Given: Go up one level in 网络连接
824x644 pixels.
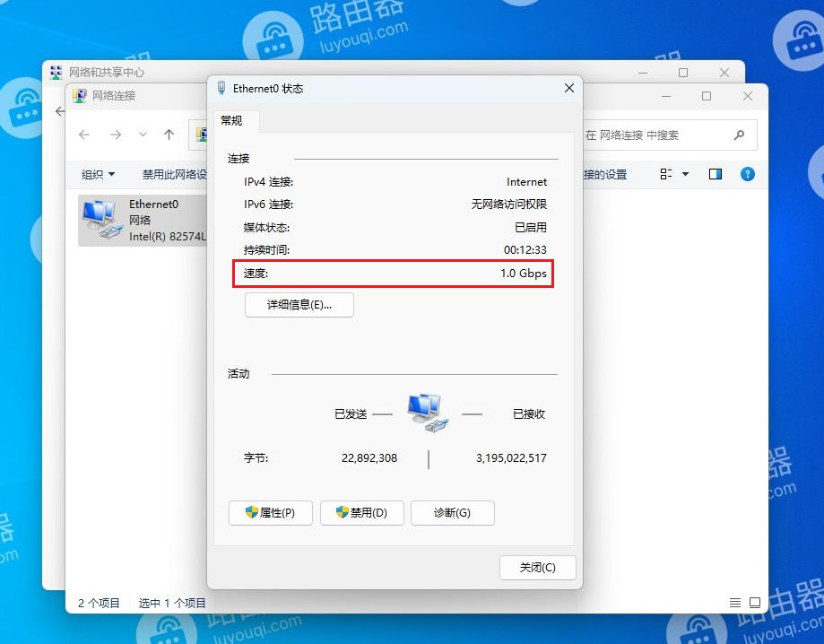Looking at the screenshot, I should [x=169, y=135].
